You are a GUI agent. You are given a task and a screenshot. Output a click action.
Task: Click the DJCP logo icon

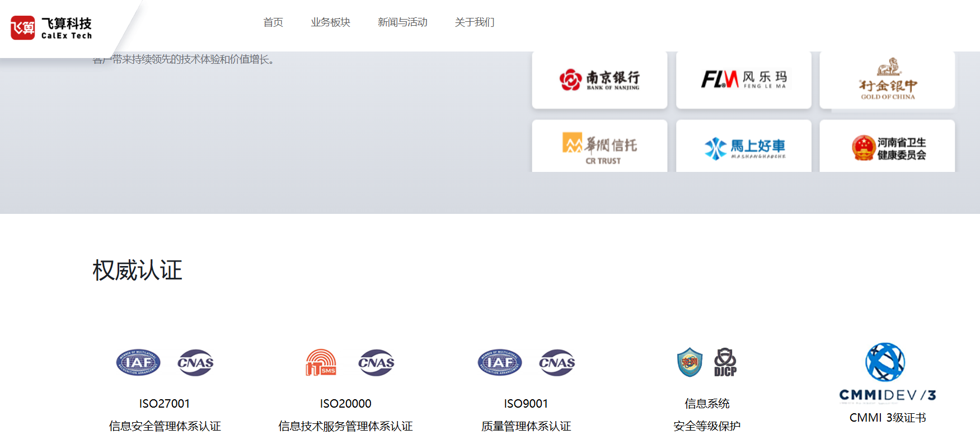pos(725,362)
